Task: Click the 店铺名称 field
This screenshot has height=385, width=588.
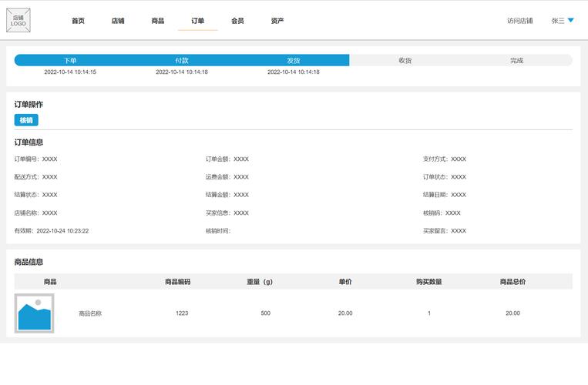Action: pyautogui.click(x=36, y=213)
